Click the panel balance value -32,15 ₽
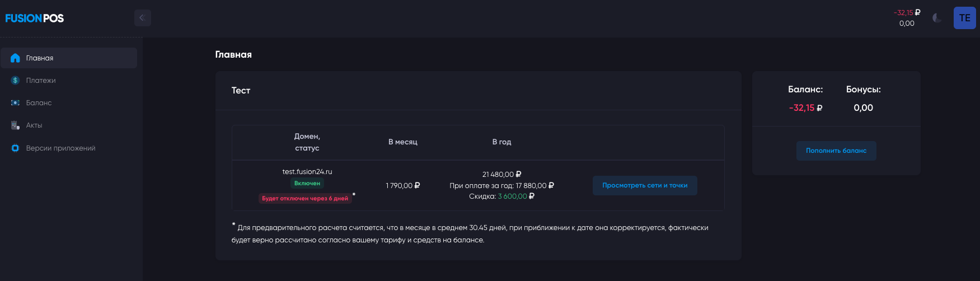The image size is (980, 281). (x=805, y=108)
